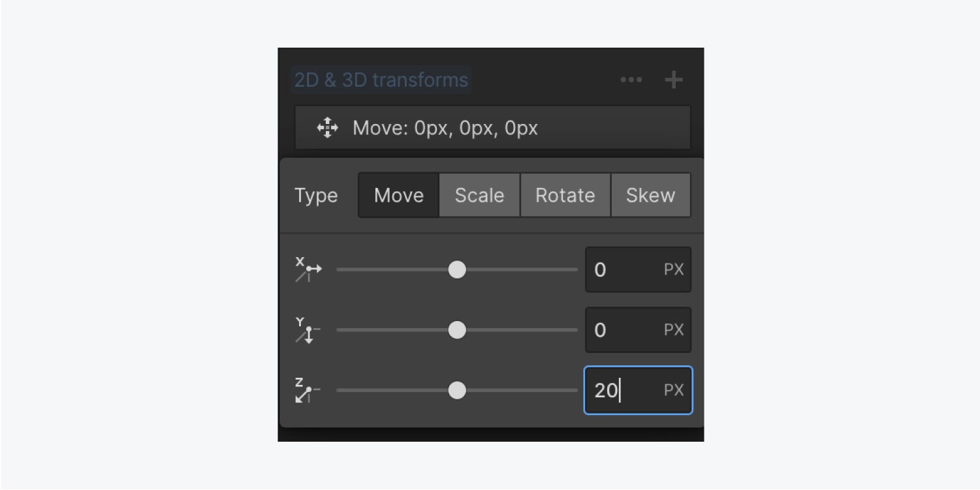
Task: Open the PX unit selector for X
Action: tap(674, 269)
